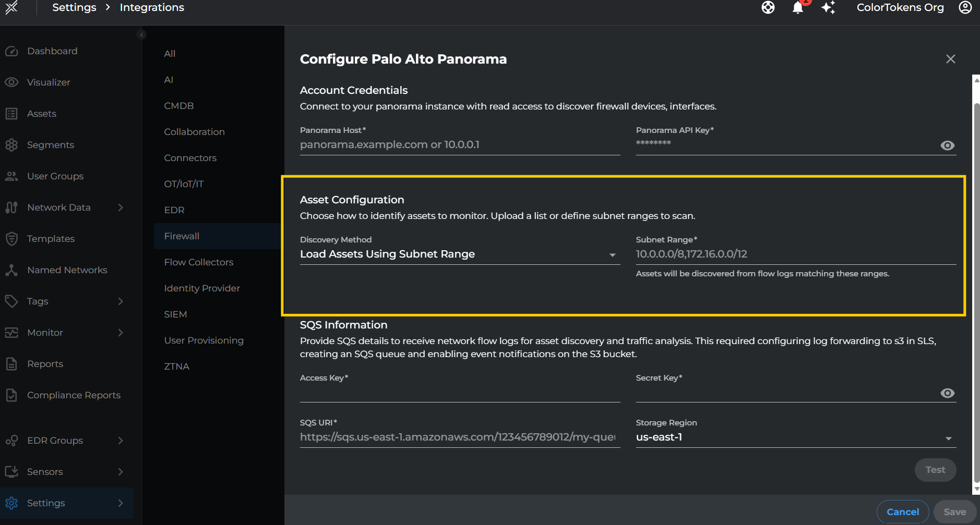Reveal the Secret Key with eye icon
This screenshot has width=980, height=525.
pyautogui.click(x=947, y=393)
